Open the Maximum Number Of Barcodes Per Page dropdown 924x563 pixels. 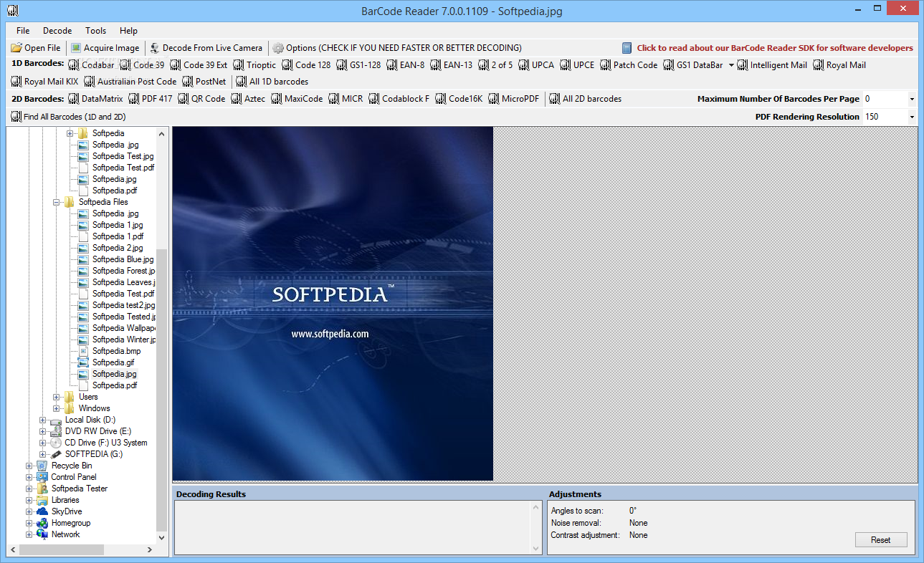click(912, 99)
